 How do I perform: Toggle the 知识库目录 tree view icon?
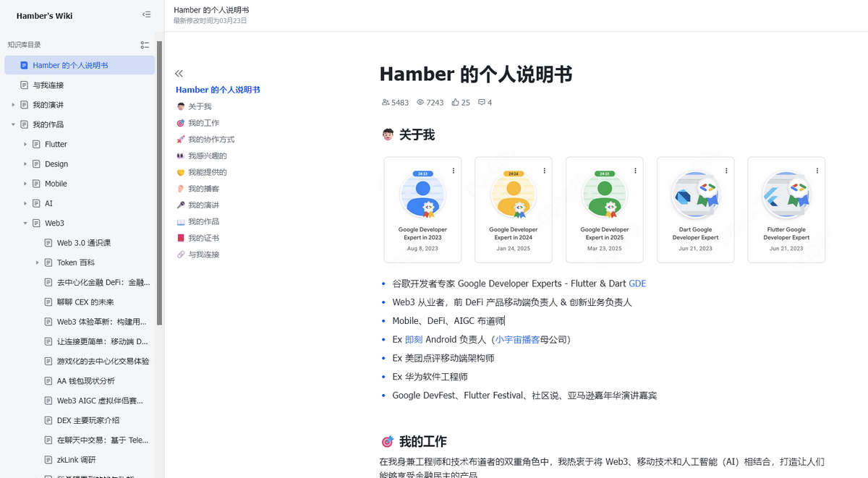point(145,45)
